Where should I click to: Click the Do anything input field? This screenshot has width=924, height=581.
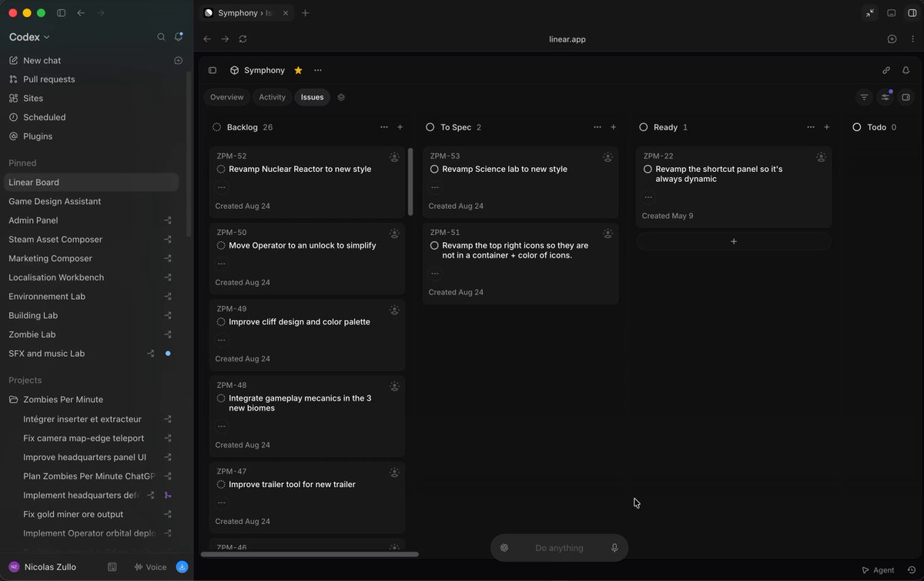click(559, 548)
